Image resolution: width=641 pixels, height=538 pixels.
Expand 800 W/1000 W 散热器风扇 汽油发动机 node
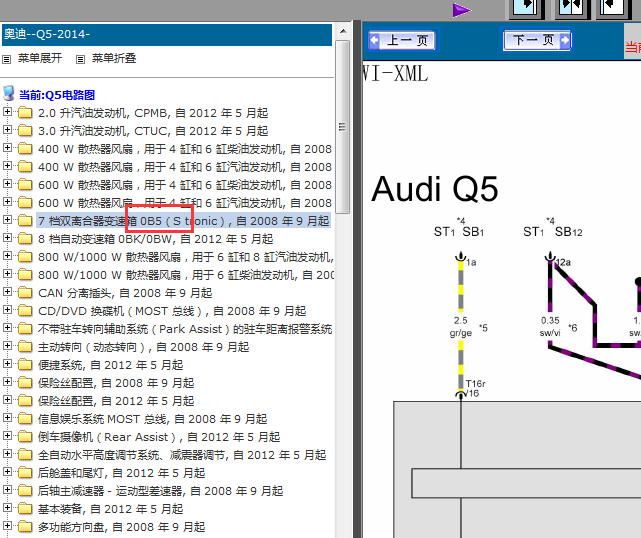click(x=7, y=256)
